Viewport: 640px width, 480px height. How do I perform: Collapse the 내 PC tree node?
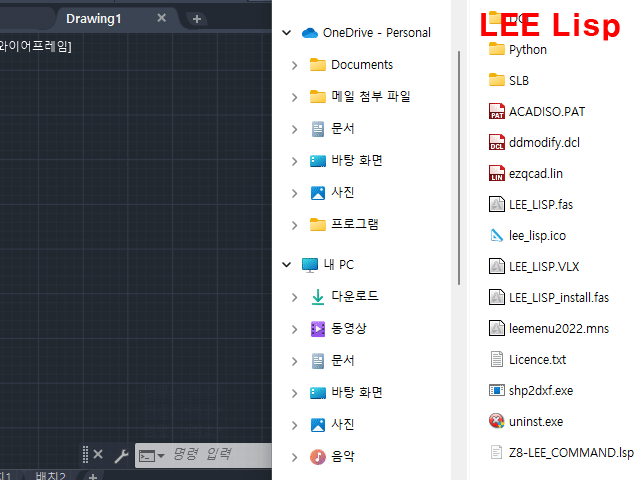pyautogui.click(x=287, y=265)
